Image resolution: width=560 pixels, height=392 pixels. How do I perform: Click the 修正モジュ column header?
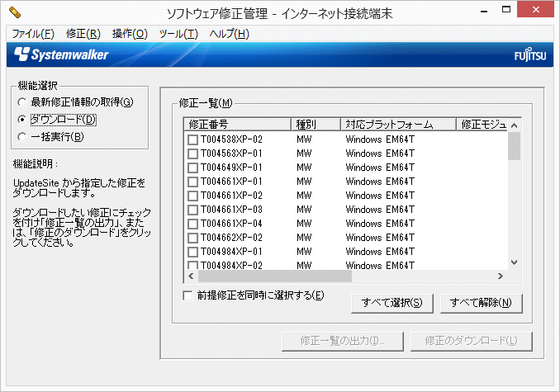[482, 124]
